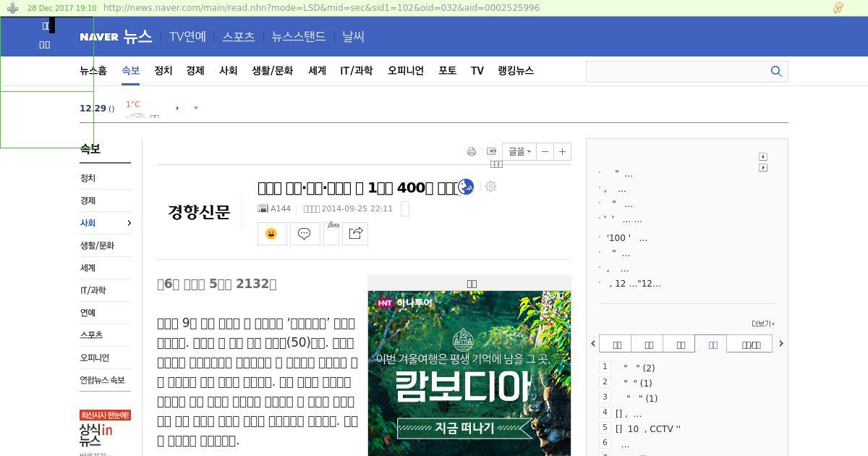Select the 포토 tab

[448, 70]
